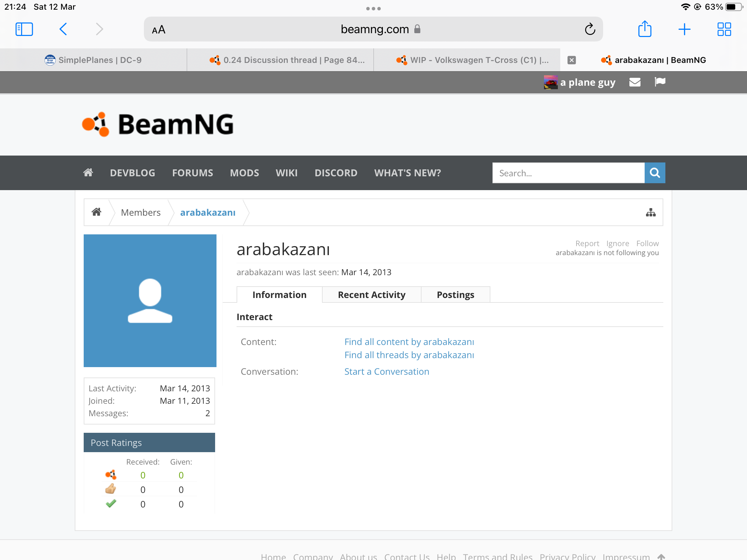This screenshot has height=560, width=747.
Task: Show the tab overview grid
Action: (724, 29)
